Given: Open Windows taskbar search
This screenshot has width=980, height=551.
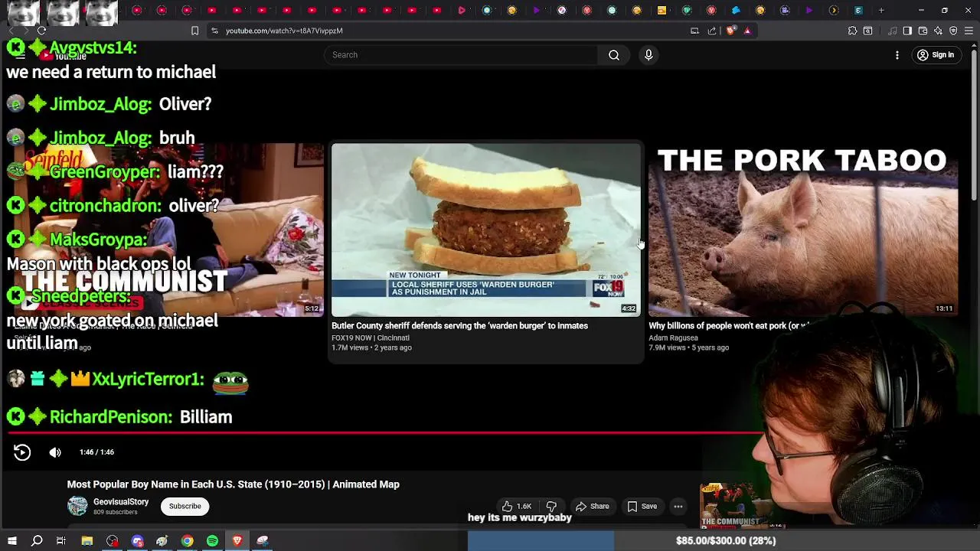Looking at the screenshot, I should [x=37, y=541].
